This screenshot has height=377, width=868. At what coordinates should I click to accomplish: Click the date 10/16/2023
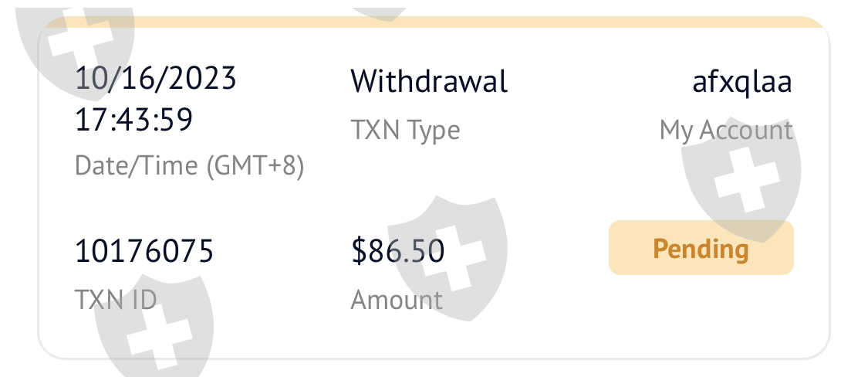click(155, 79)
